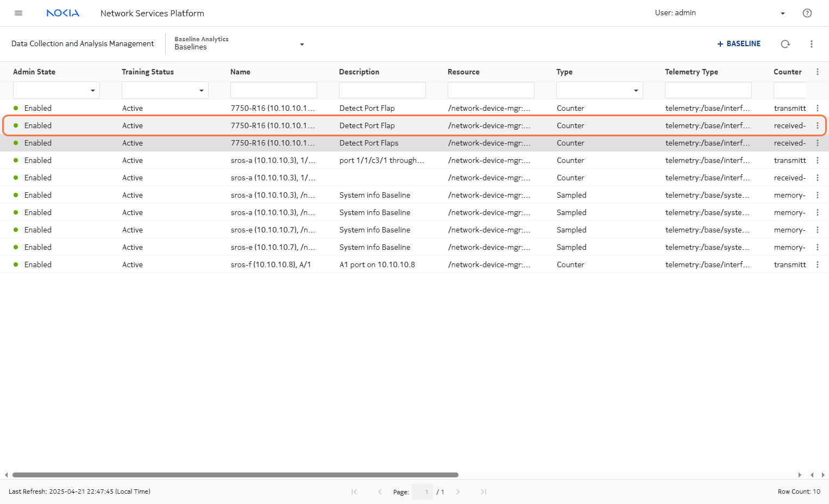Open table column settings kebab icon
Screen dimensions: 829x504
817,72
